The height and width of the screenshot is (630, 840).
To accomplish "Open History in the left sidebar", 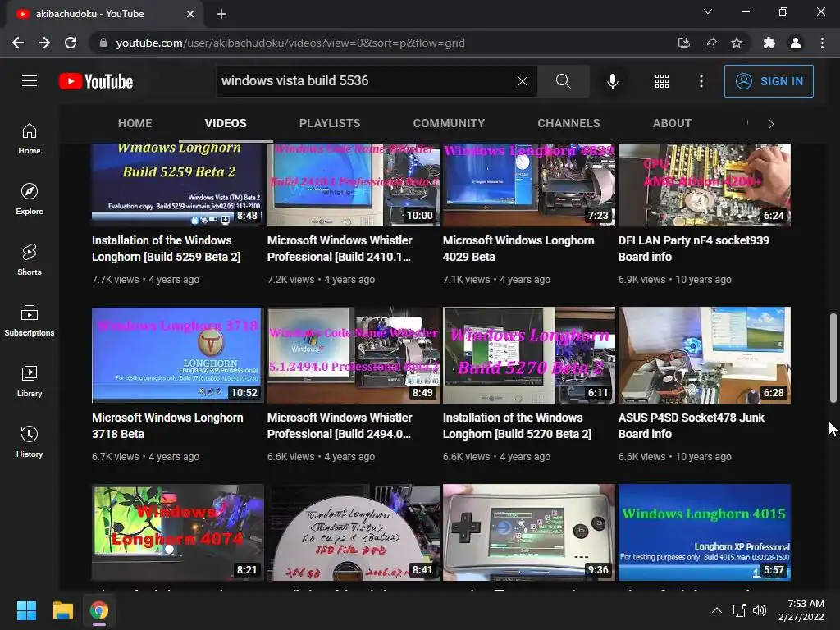I will click(30, 441).
